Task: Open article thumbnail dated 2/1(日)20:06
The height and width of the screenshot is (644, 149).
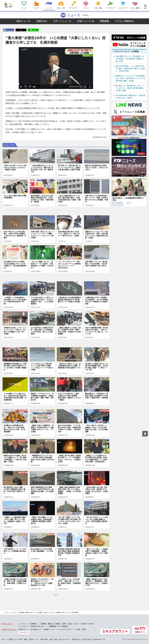Action: (x=15, y=156)
